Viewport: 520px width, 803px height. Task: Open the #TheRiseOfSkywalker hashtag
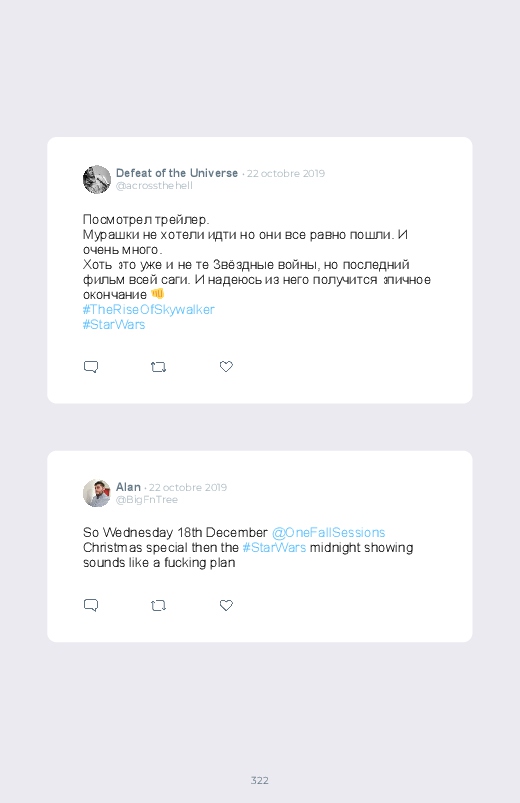(x=149, y=309)
